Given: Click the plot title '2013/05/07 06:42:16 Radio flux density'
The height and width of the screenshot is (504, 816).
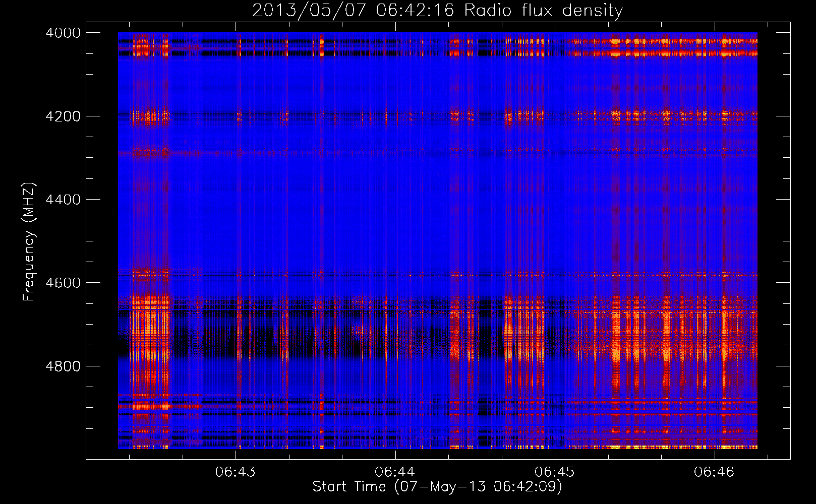Looking at the screenshot, I should [x=437, y=10].
